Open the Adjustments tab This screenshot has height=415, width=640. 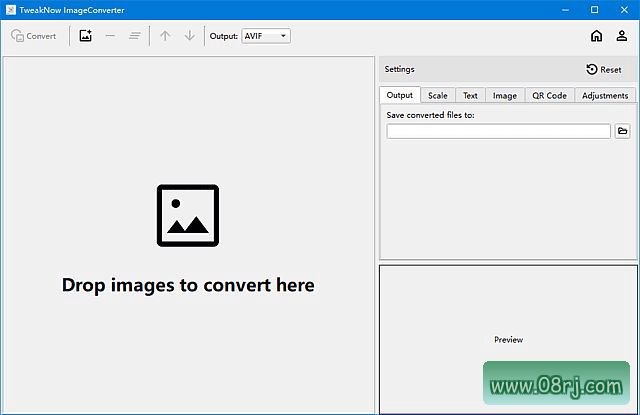(605, 96)
